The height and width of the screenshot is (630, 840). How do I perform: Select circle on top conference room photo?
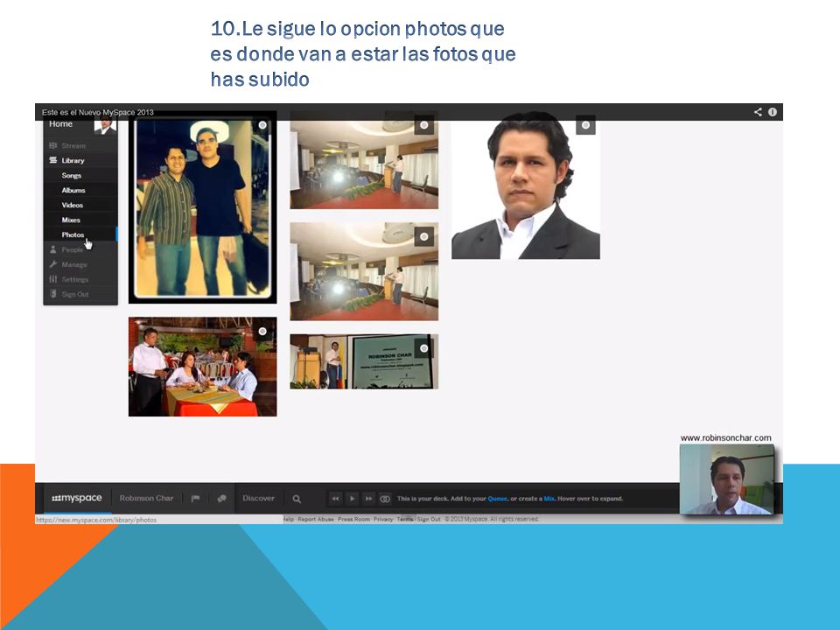[x=423, y=125]
